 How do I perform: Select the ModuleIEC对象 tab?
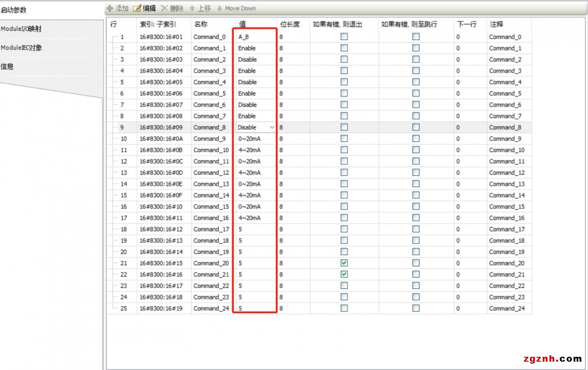[21, 48]
